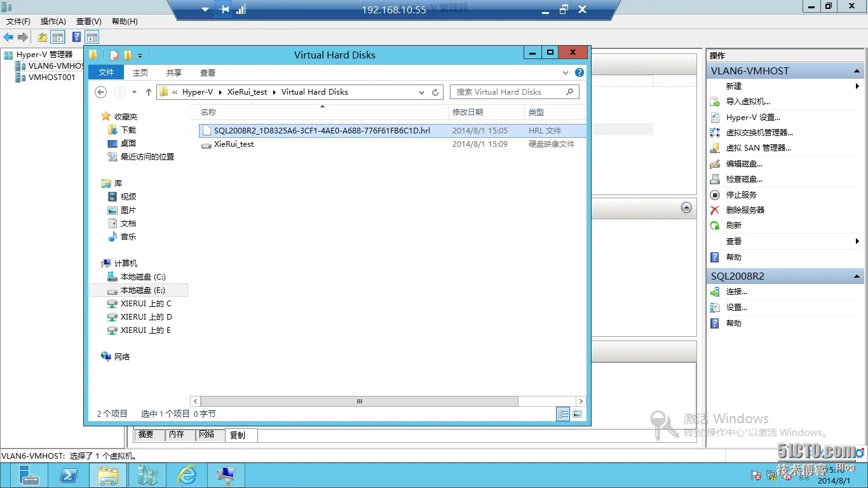
Task: Click the New Folder icon in Explorer quick access toolbar
Action: [x=128, y=55]
